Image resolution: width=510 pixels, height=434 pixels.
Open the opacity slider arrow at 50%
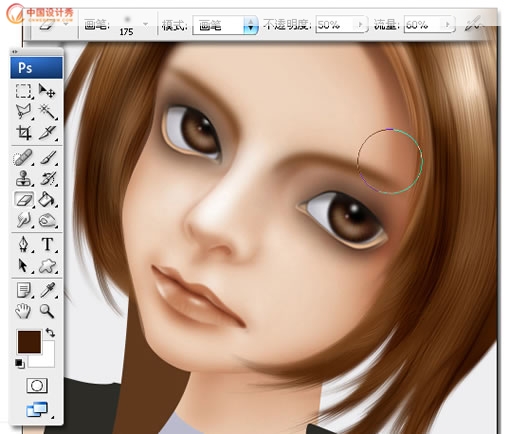pos(360,24)
